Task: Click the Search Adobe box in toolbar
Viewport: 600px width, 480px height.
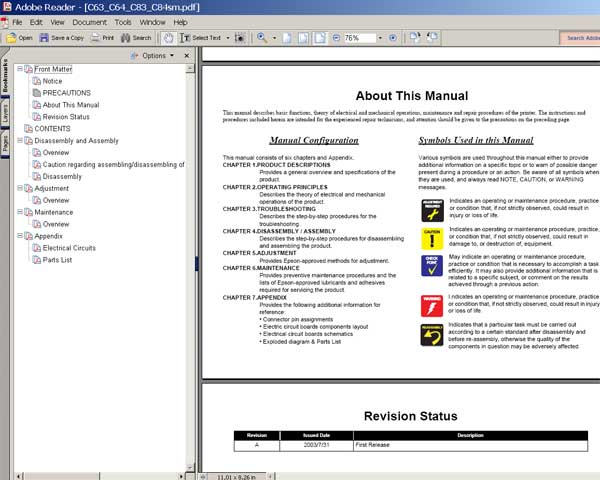Action: (x=580, y=38)
